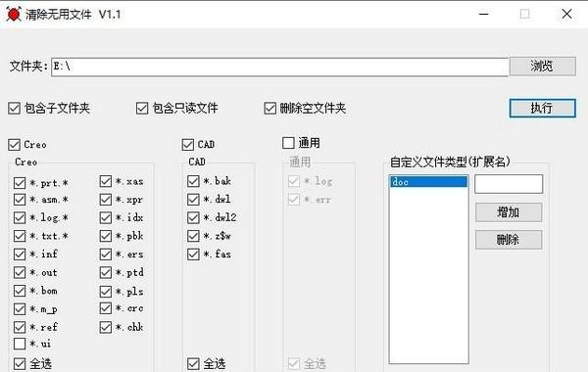
Task: Toggle the *.pbk checkbox
Action: click(106, 236)
